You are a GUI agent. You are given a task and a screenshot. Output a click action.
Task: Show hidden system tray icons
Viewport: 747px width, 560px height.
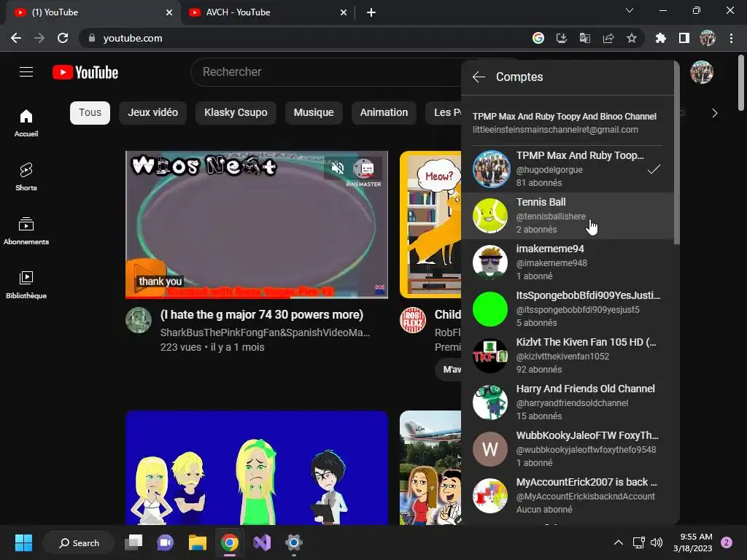point(618,542)
